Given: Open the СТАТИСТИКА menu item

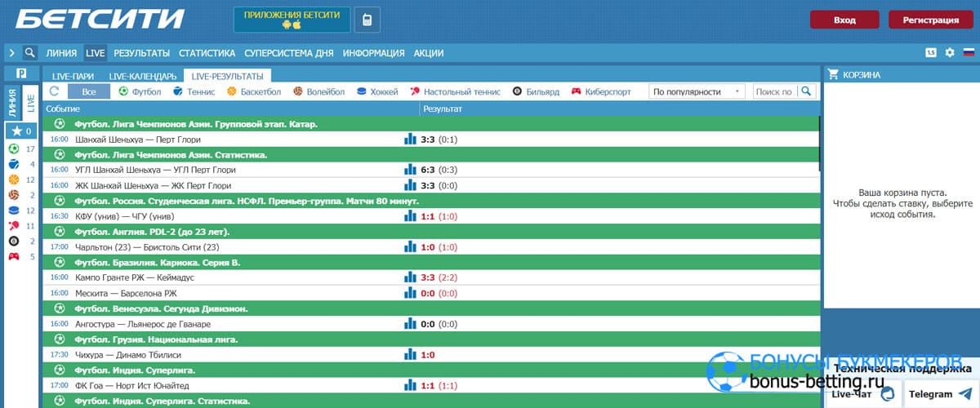Looking at the screenshot, I should (x=207, y=53).
